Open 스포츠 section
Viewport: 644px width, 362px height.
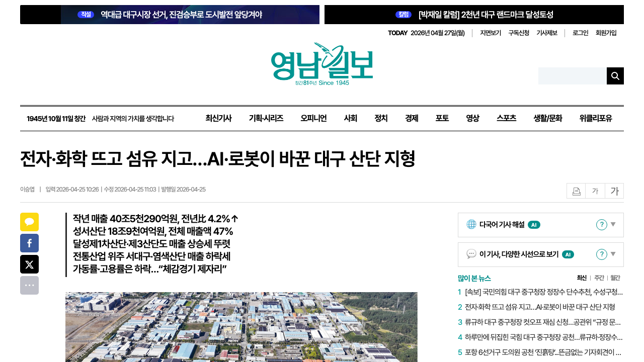tap(507, 119)
